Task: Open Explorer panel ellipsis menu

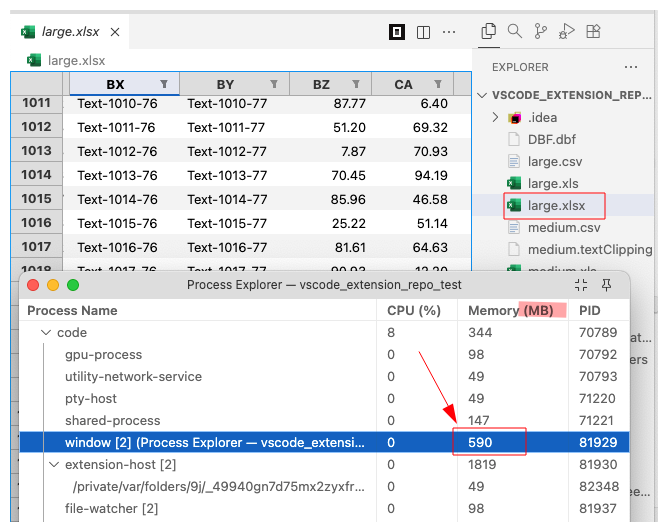Action: 630,67
